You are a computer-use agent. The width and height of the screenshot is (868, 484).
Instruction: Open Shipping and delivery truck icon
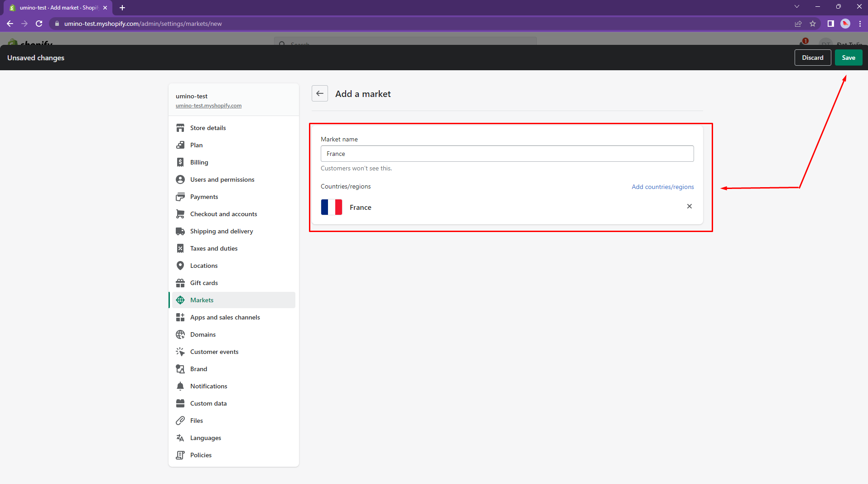coord(180,231)
